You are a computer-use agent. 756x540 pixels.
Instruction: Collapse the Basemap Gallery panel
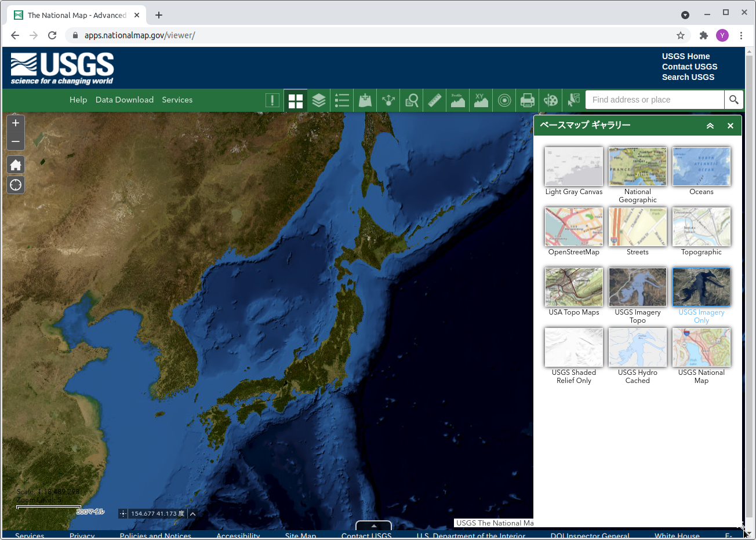click(x=710, y=126)
